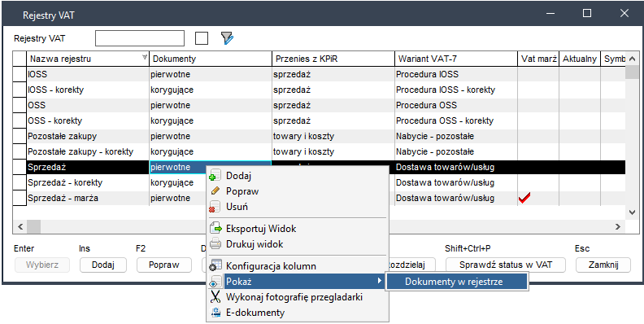Tick the row selector for Pozostałe zakupy

tap(20, 136)
